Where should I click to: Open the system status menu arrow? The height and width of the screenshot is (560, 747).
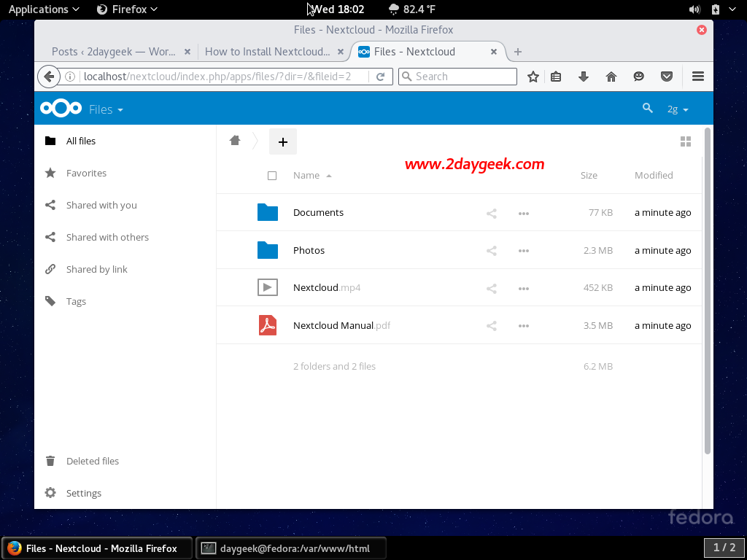(x=732, y=9)
